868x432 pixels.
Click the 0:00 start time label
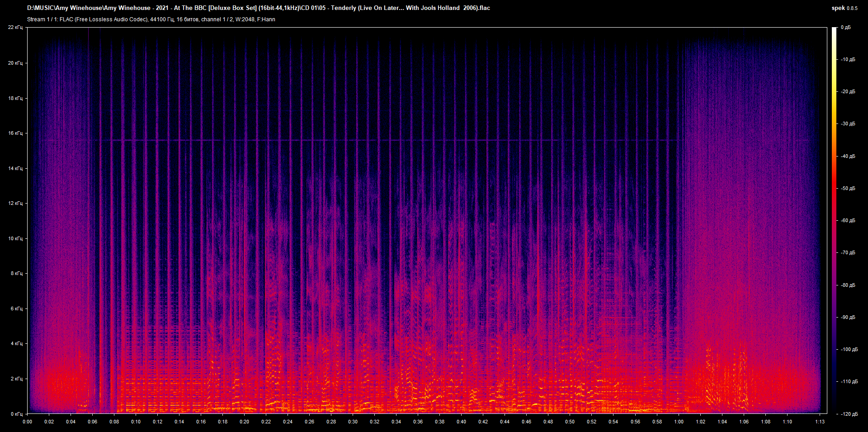pyautogui.click(x=27, y=422)
